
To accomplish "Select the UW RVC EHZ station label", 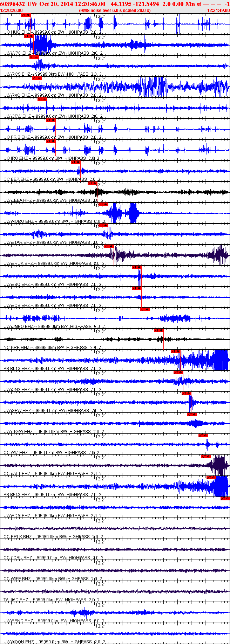I will 17,95.
